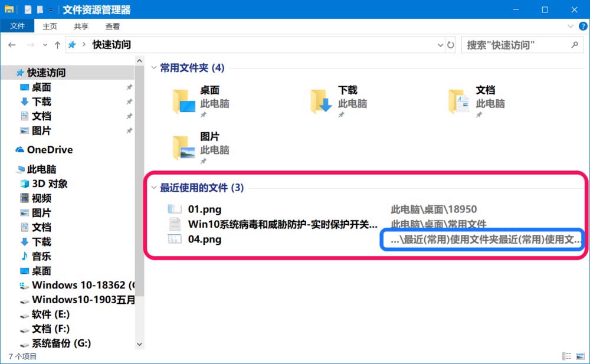Image resolution: width=590 pixels, height=364 pixels.
Task: Click the 快速访问 address breadcrumb
Action: tap(112, 45)
